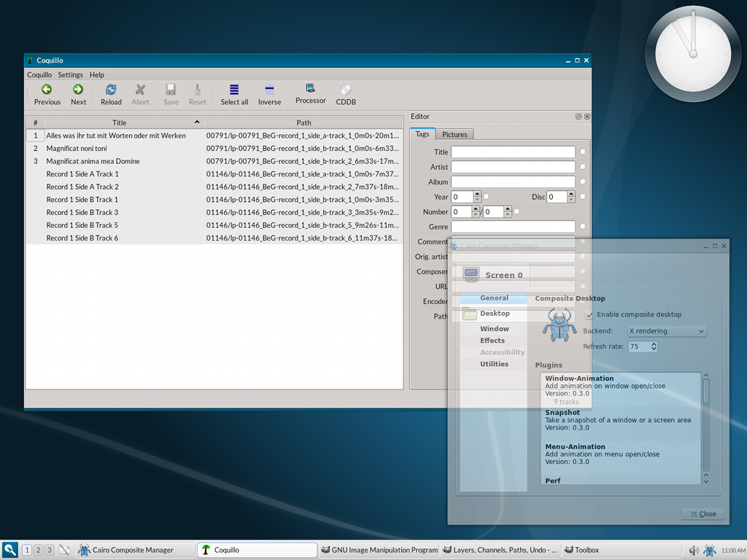The width and height of the screenshot is (747, 560).
Task: Step the track Number spinner
Action: click(x=476, y=211)
